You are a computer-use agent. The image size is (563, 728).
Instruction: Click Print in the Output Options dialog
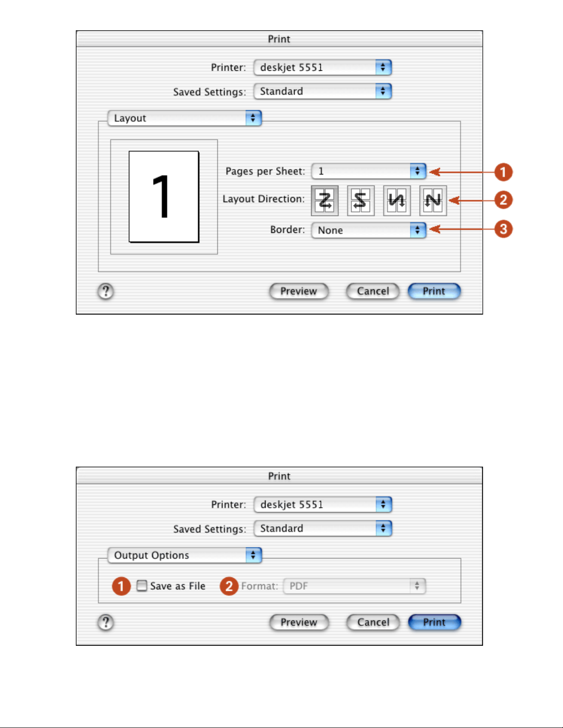click(434, 622)
